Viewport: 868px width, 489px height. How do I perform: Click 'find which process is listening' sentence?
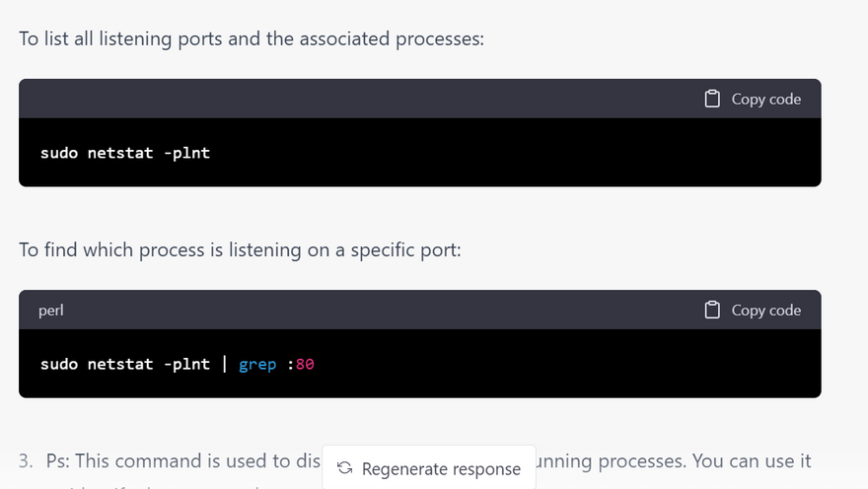(240, 250)
